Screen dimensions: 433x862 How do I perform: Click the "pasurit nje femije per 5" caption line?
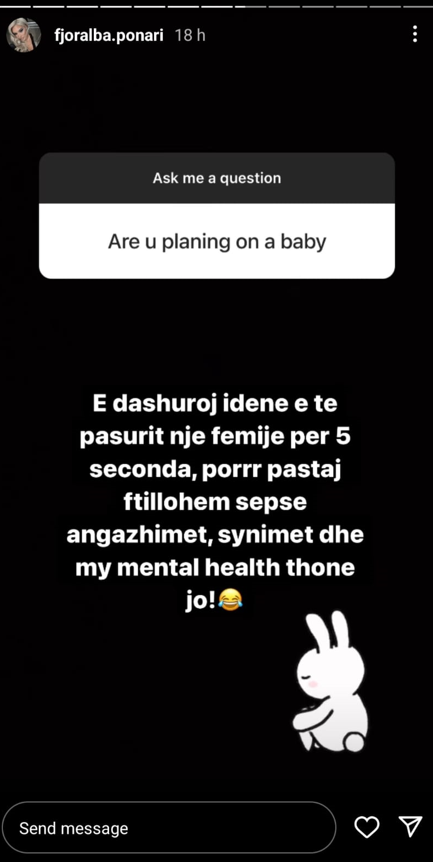coord(215,438)
